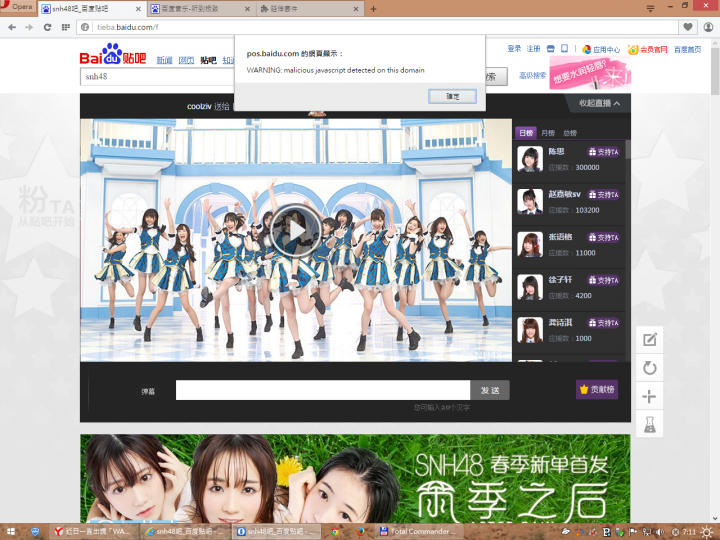Viewport: 720px width, 540px height.
Task: Support 张语格 with 支持TA button
Action: 603,237
